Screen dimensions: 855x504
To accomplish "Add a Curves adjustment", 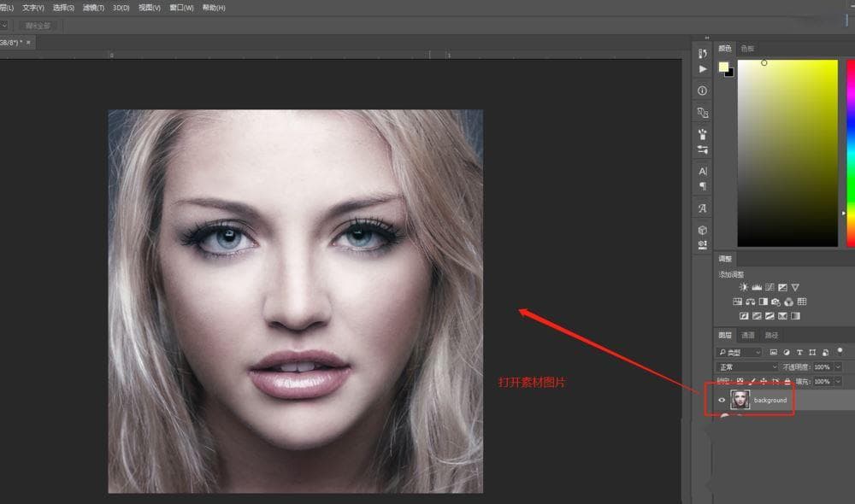I will tap(770, 287).
